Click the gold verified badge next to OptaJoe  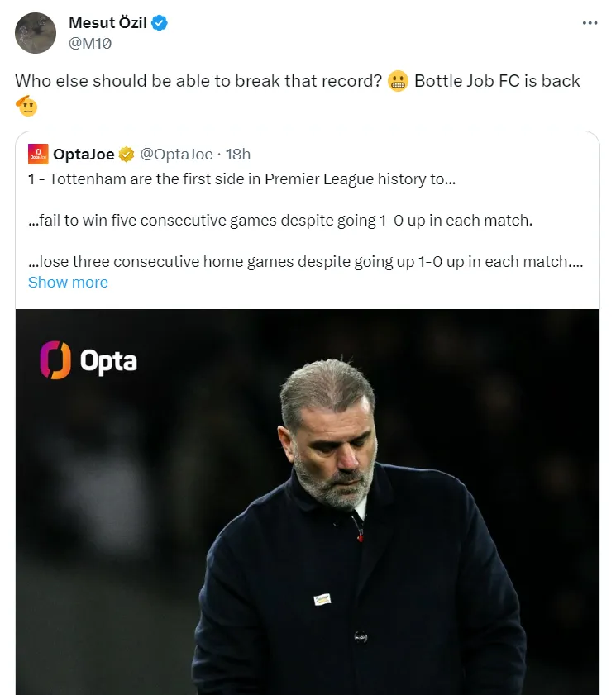pyautogui.click(x=127, y=155)
